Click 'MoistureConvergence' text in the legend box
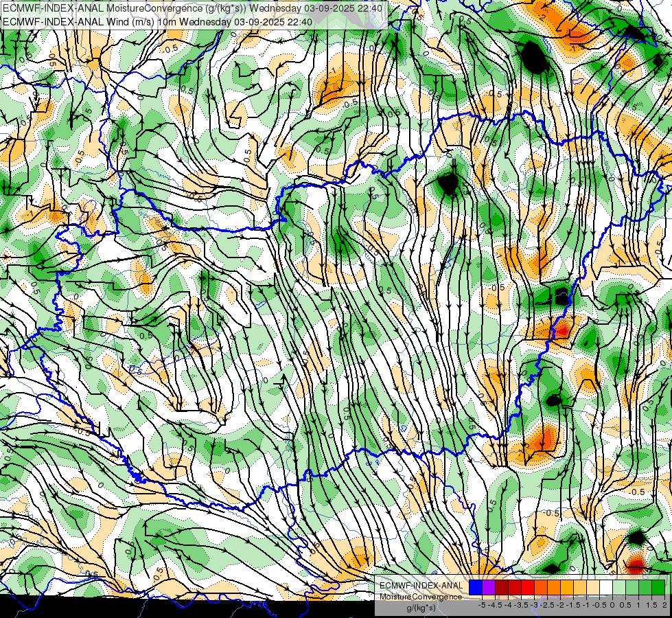672x618 pixels. (x=421, y=597)
